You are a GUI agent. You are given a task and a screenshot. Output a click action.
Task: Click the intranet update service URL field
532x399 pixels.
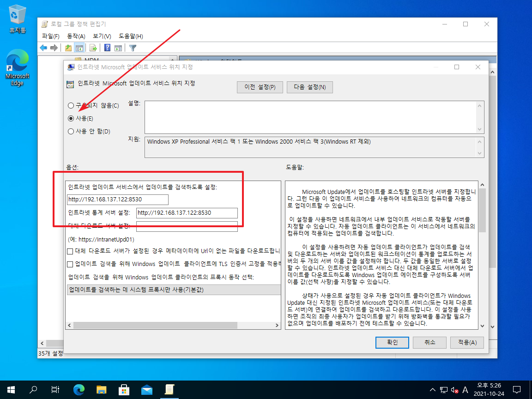pyautogui.click(x=118, y=199)
